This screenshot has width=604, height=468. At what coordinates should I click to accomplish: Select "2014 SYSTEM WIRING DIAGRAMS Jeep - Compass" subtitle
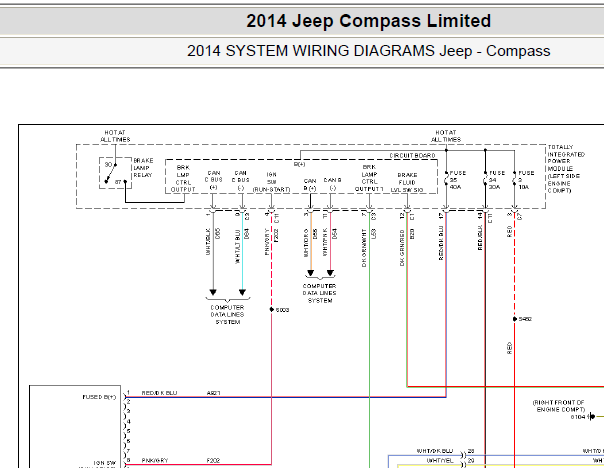pyautogui.click(x=368, y=51)
